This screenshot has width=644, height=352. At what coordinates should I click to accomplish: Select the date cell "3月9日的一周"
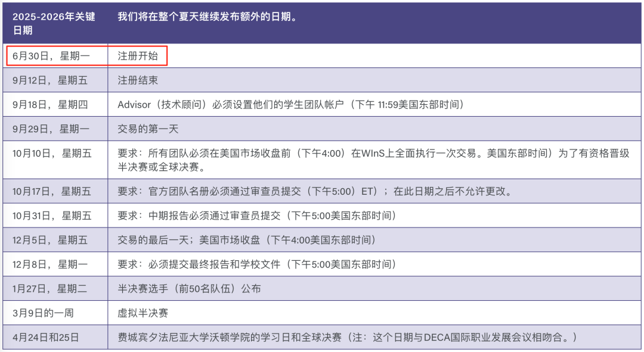click(55, 313)
